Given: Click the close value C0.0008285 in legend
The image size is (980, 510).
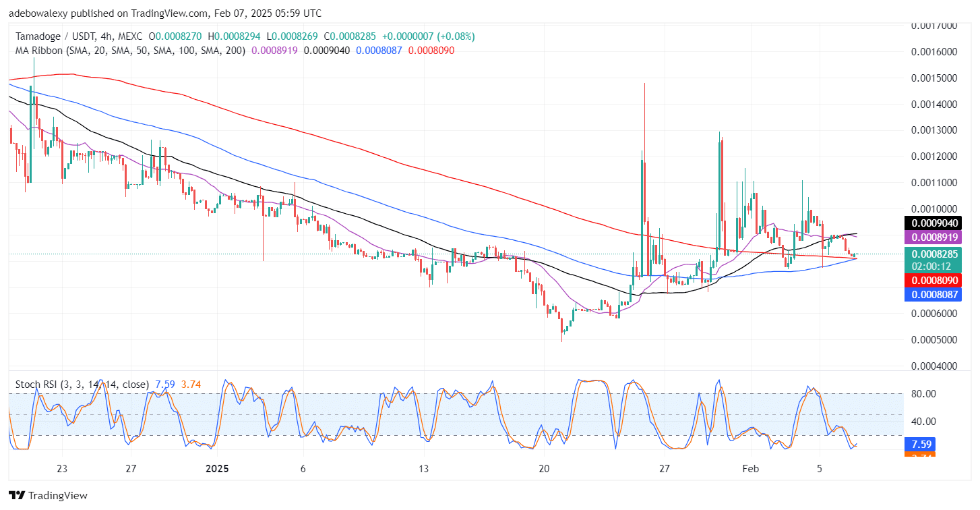Looking at the screenshot, I should (350, 36).
